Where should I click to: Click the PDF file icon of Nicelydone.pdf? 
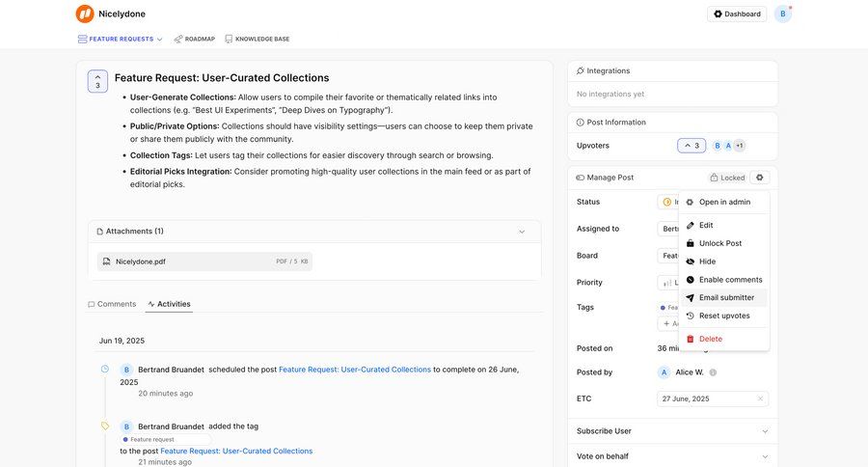tap(106, 261)
